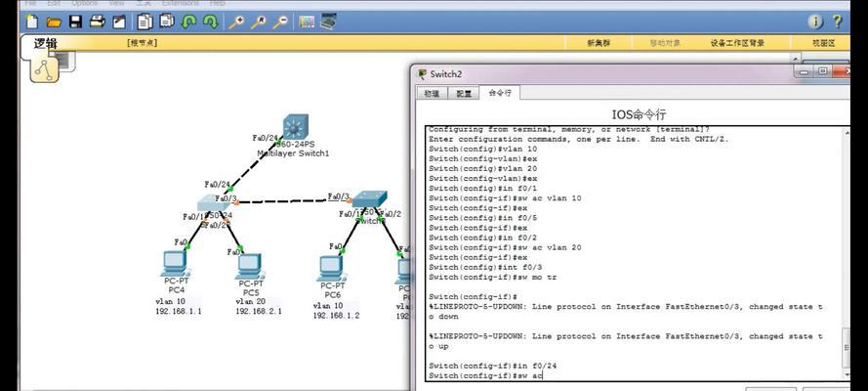This screenshot has width=868, height=391.
Task: Click the Switch2 window title icon
Action: pos(423,73)
